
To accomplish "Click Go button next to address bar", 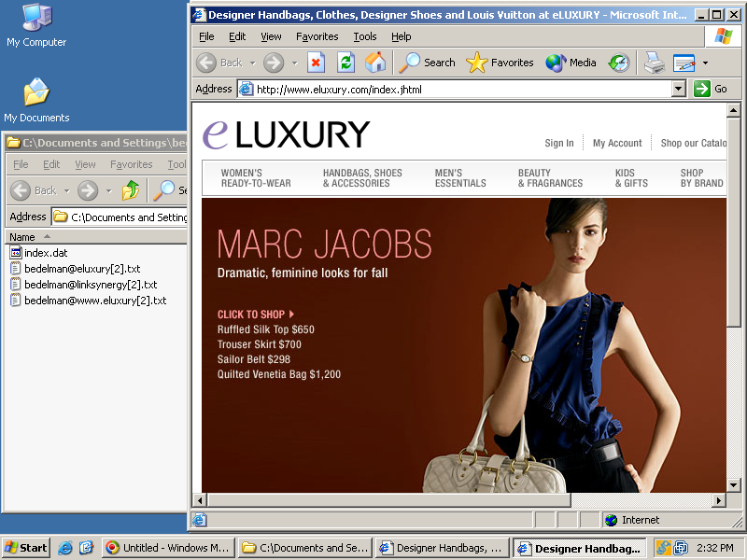I will pos(711,89).
